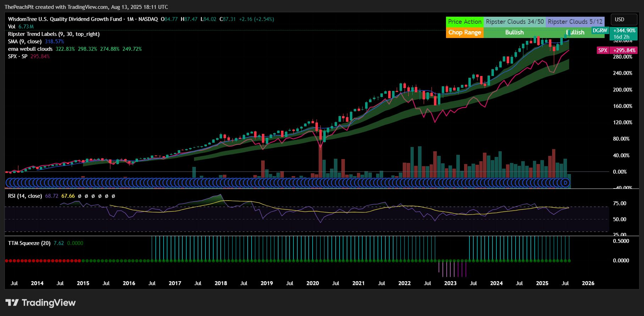
Task: Click the TradingView logo at the bottom
Action: [40, 303]
